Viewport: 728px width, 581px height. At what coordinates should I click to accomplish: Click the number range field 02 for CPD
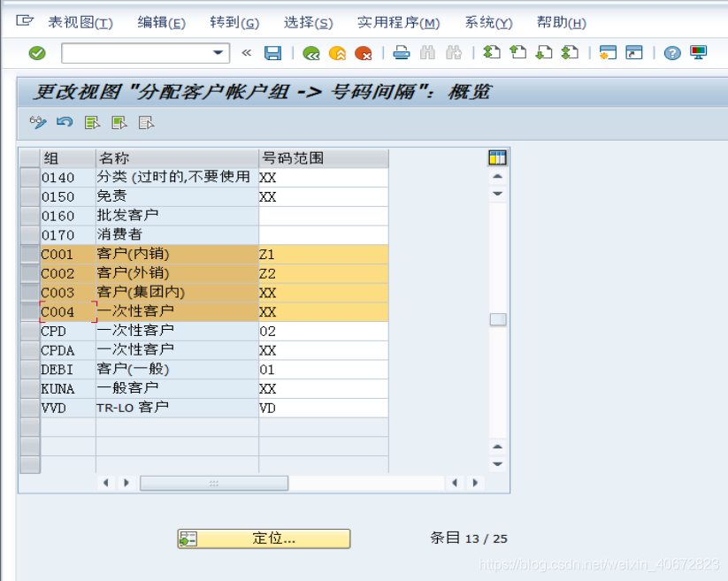[x=324, y=332]
